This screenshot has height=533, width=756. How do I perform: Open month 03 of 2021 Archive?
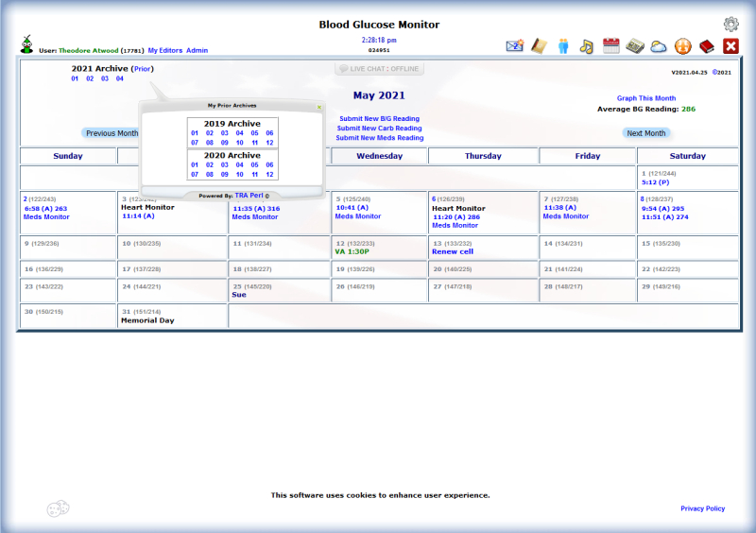105,78
